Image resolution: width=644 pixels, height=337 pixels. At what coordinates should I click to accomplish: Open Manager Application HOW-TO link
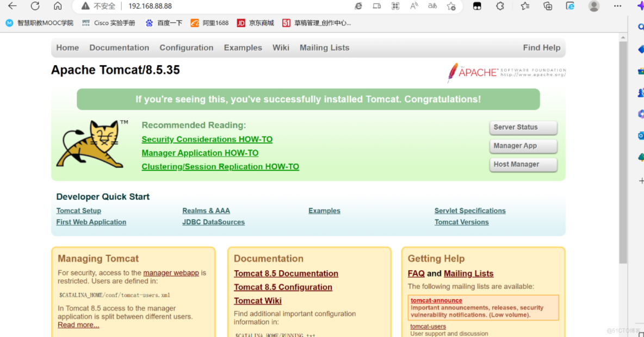click(200, 153)
